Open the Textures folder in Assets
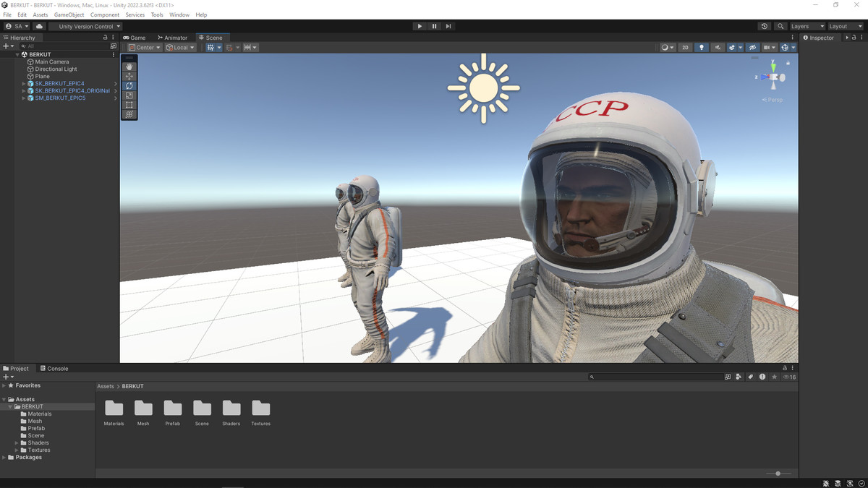 (260, 409)
